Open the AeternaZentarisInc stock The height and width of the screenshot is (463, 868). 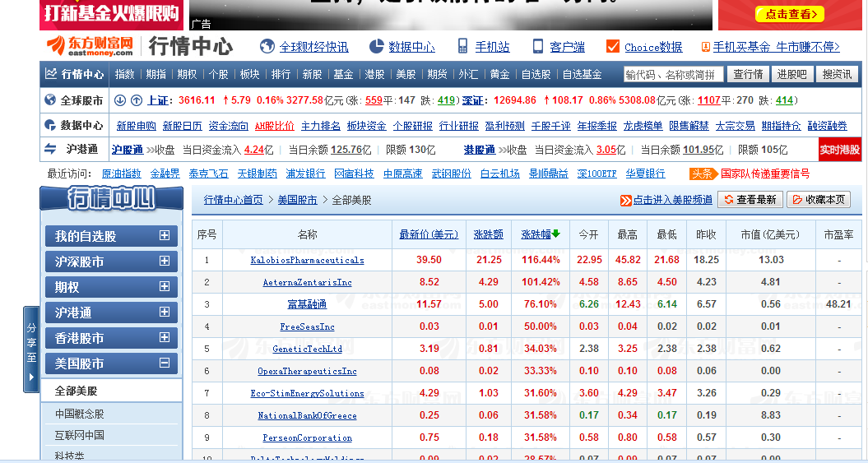click(x=307, y=282)
